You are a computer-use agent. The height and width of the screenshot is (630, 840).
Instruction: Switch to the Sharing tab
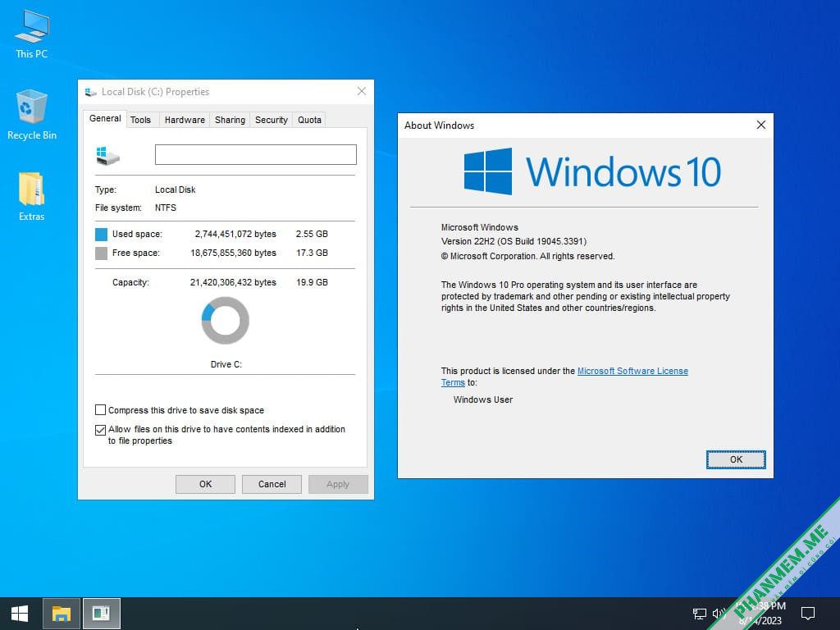click(230, 120)
